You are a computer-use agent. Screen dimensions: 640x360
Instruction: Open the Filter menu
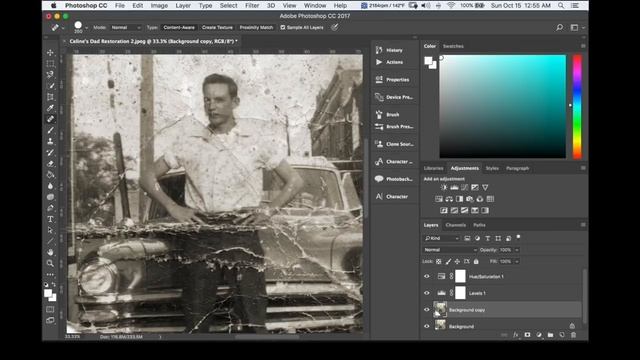tap(252, 6)
